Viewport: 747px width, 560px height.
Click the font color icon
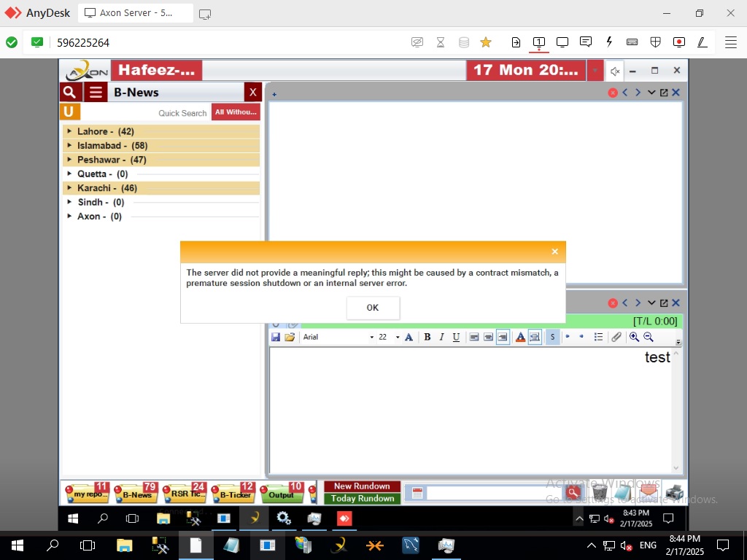point(520,337)
